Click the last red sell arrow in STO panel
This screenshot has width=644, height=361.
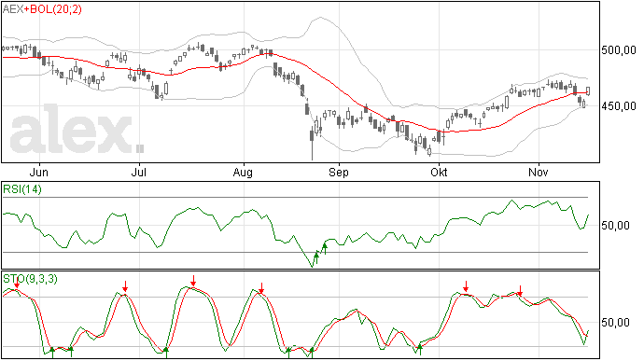pyautogui.click(x=520, y=291)
